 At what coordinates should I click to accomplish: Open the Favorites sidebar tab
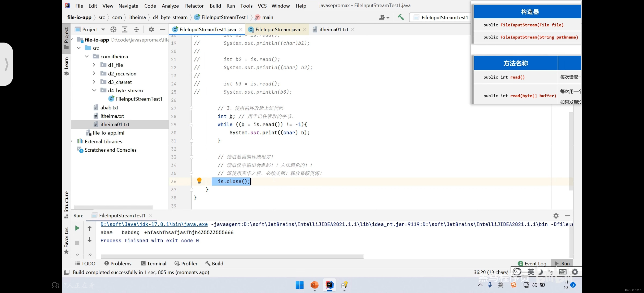(x=66, y=240)
